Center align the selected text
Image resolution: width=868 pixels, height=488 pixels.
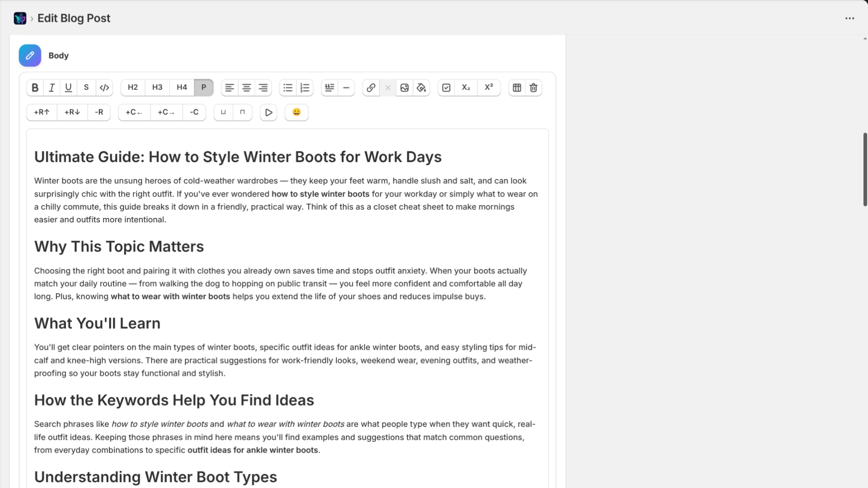pos(246,87)
